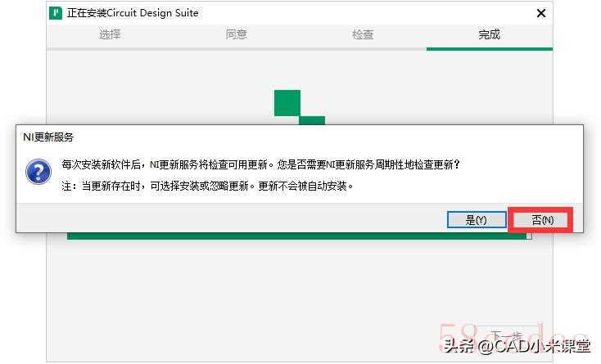
Task: Click the NI更新服务 dialog title
Action: [x=48, y=137]
